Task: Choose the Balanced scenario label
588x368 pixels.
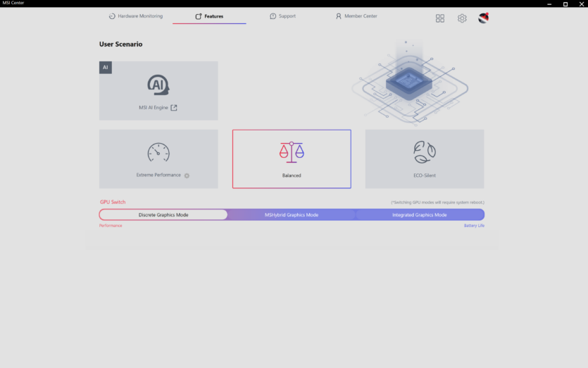Action: (292, 176)
